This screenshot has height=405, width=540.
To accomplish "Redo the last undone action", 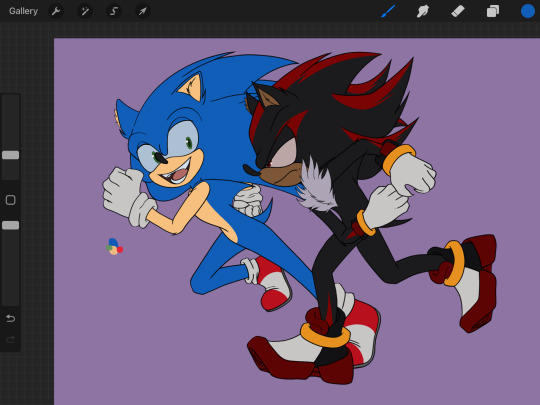I will tap(11, 340).
